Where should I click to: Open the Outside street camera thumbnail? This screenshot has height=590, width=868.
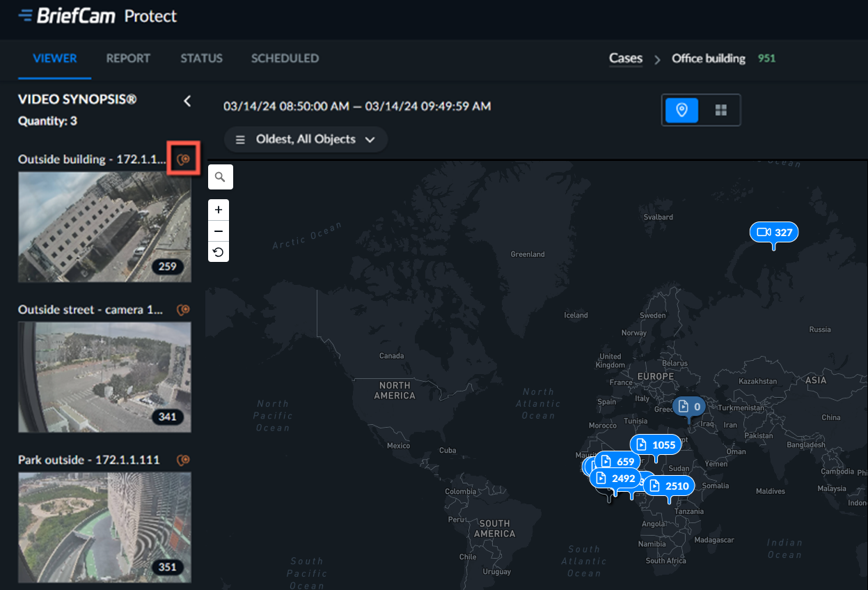[x=104, y=377]
